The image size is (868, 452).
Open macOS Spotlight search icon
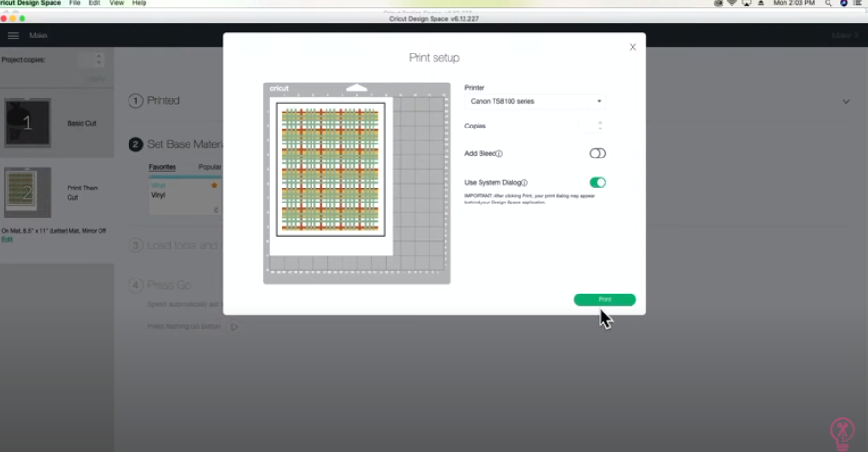(829, 3)
